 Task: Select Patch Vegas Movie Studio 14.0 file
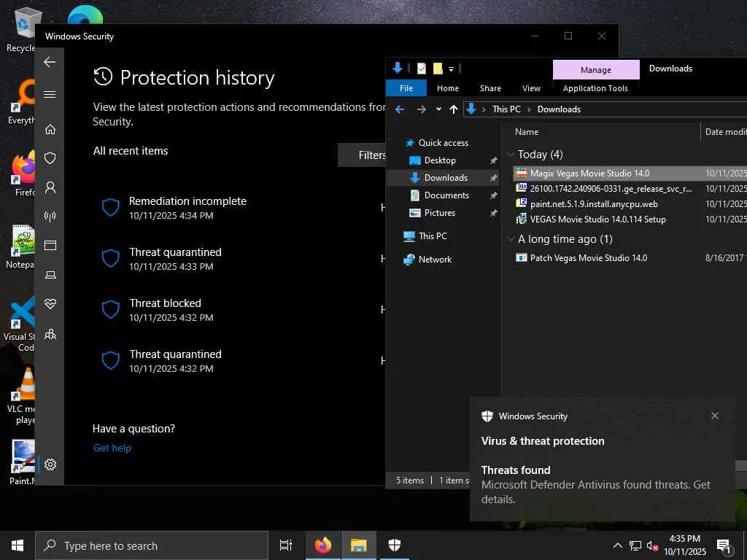coord(589,257)
